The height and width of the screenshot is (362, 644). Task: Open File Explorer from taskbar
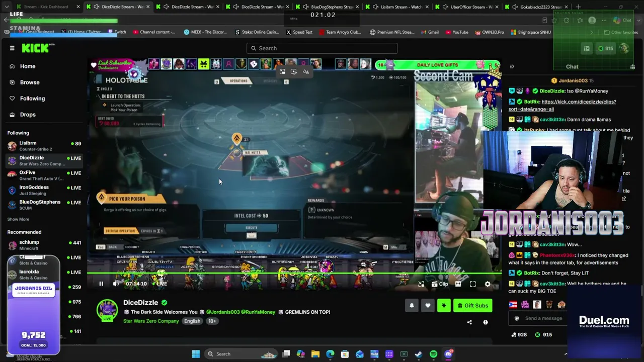pos(315,354)
